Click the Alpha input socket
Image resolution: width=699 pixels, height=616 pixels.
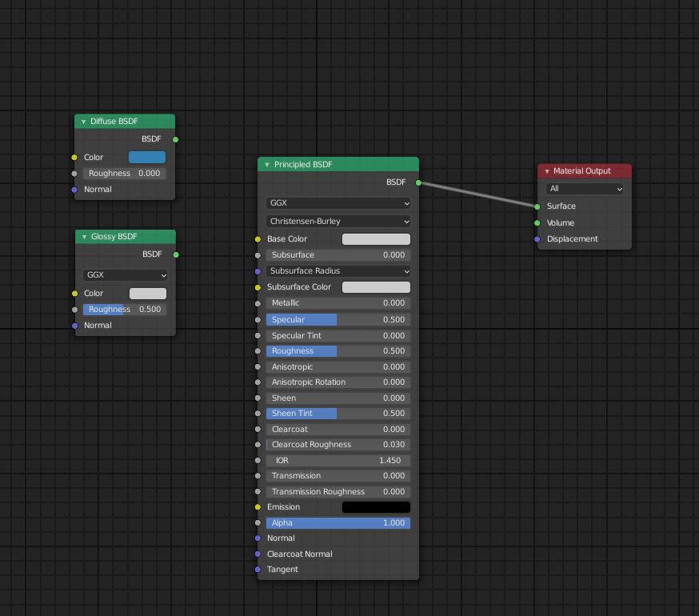coord(258,522)
